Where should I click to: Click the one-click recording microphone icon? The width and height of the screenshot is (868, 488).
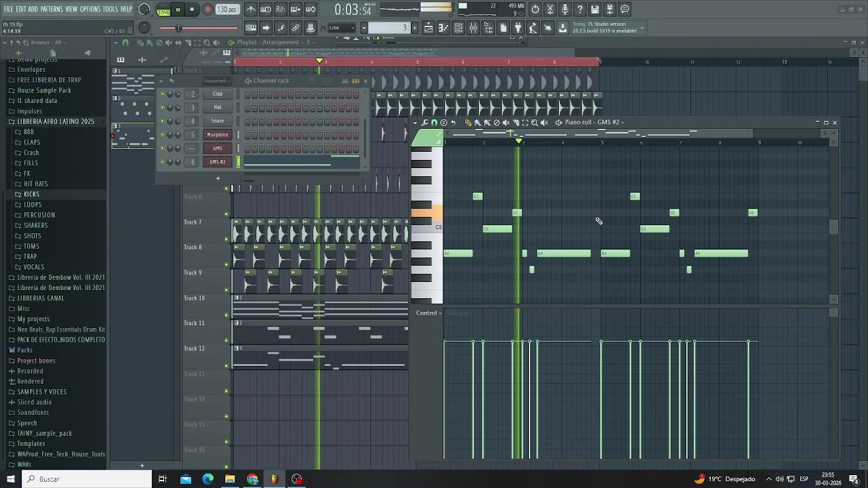(x=565, y=9)
